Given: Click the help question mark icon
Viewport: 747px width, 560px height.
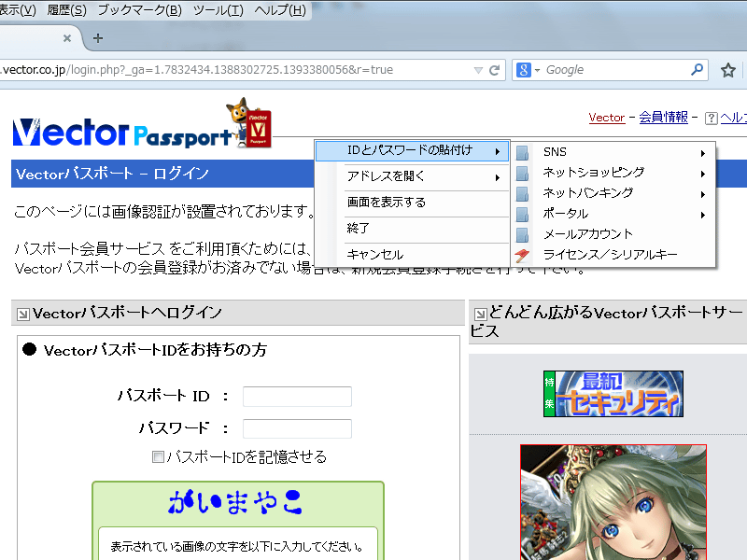Looking at the screenshot, I should pyautogui.click(x=711, y=119).
